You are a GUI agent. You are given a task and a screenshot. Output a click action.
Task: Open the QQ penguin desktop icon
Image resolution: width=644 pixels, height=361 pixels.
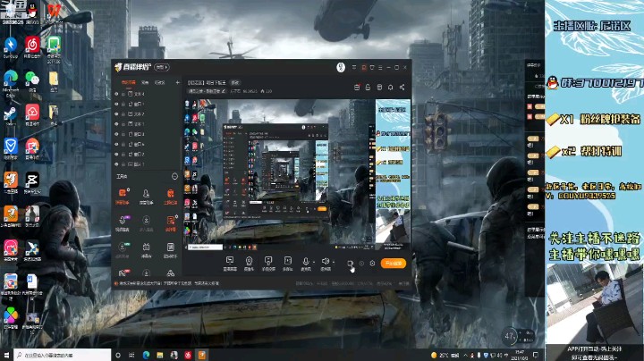[32, 12]
